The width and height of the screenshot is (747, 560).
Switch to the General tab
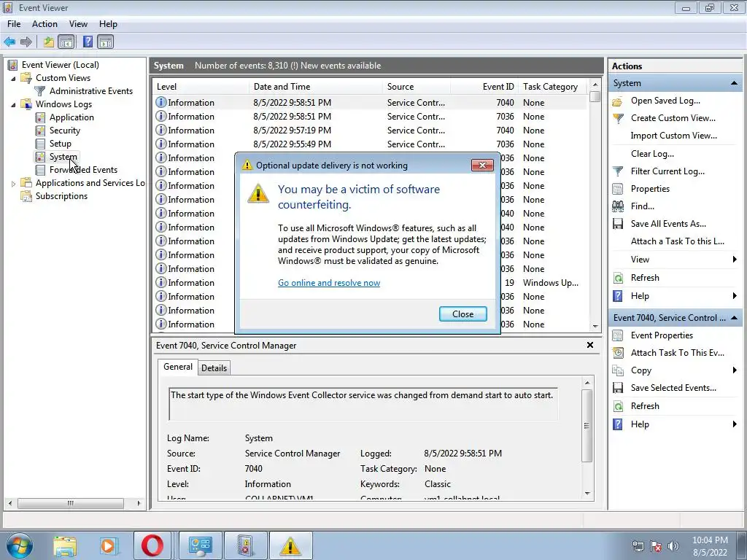(178, 367)
